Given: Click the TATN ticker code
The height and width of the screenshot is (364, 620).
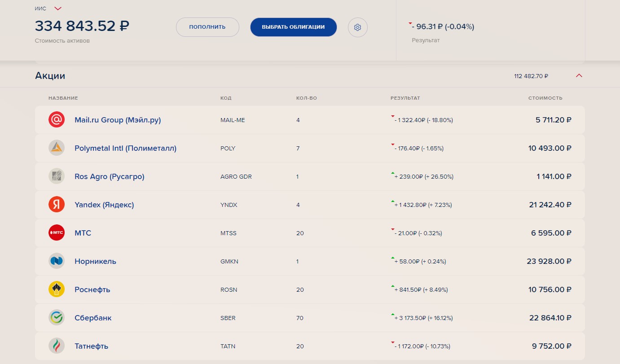Looking at the screenshot, I should tap(228, 346).
